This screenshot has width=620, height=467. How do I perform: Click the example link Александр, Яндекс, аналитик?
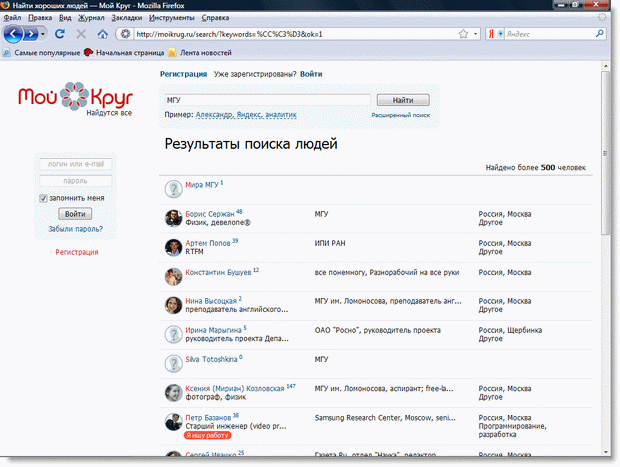246,115
